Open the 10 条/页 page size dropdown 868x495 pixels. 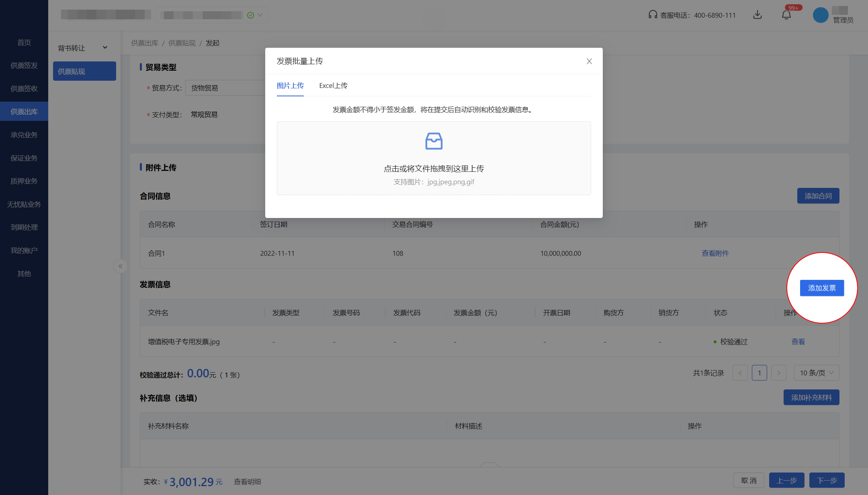coord(817,373)
